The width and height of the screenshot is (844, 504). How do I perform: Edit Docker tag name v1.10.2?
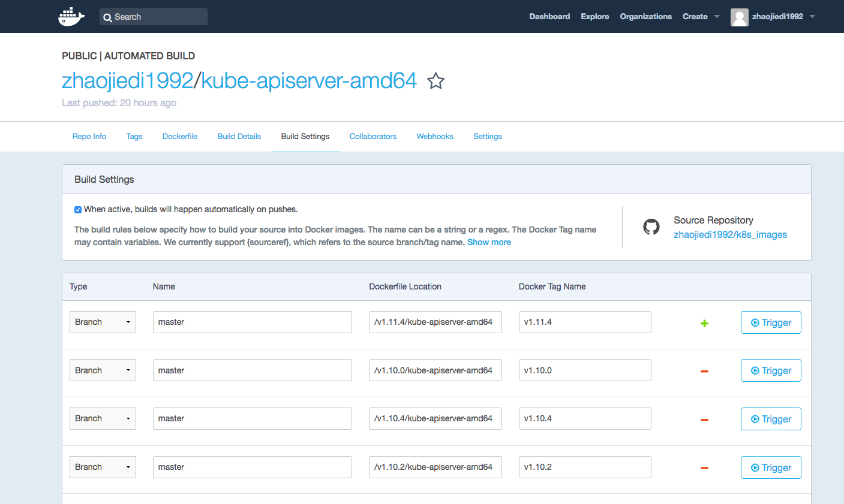click(x=585, y=467)
